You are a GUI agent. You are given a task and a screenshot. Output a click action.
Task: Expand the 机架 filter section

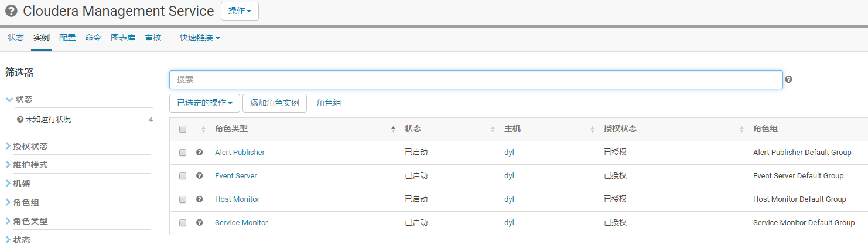[18, 184]
